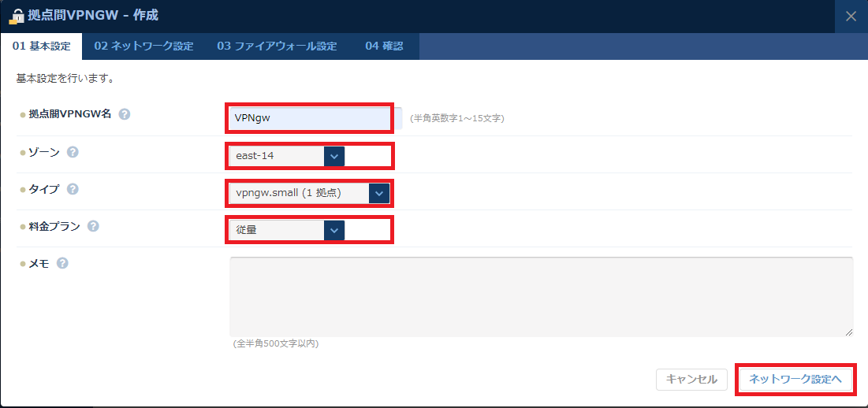Click the 拠点間VPNGW - 作成 dialog title
The width and height of the screenshot is (868, 408).
point(93,16)
